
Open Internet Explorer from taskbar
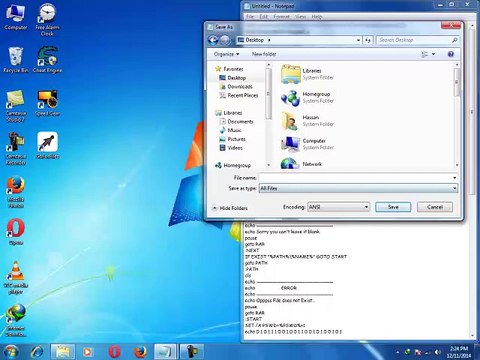click(37, 352)
